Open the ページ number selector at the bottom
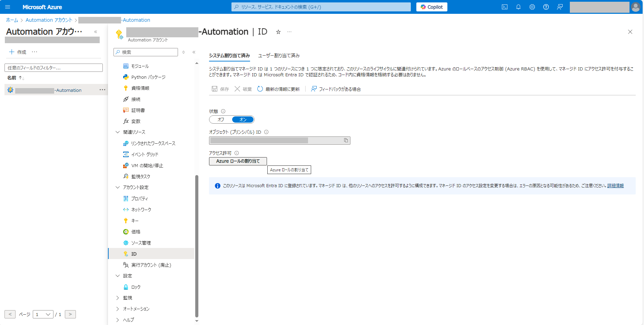 [43, 314]
